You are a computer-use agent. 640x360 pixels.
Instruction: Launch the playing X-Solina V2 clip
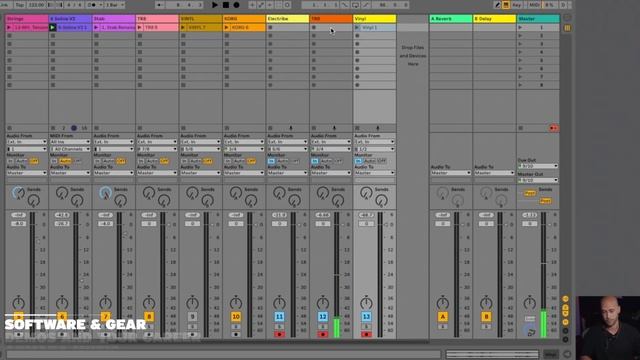(x=52, y=27)
